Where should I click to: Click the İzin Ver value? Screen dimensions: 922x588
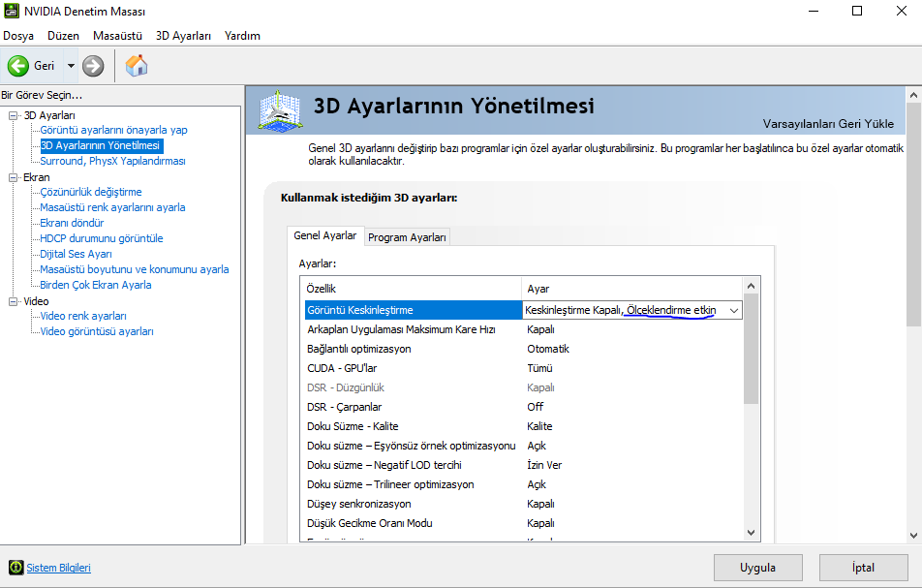point(544,466)
